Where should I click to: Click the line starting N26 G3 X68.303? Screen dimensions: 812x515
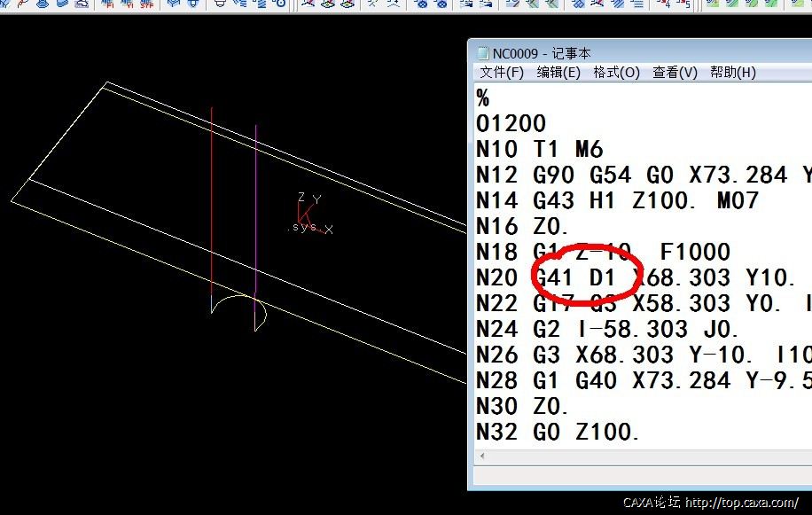pyautogui.click(x=644, y=355)
